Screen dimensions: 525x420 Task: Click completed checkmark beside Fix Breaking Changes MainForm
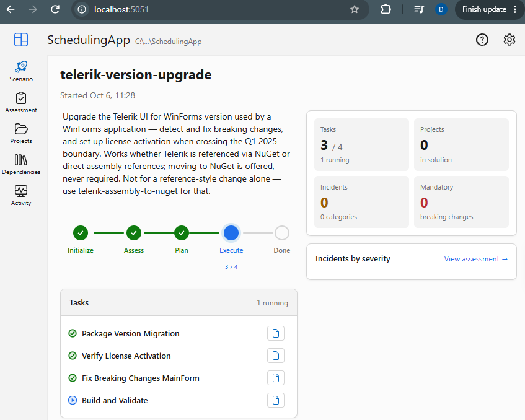point(73,378)
